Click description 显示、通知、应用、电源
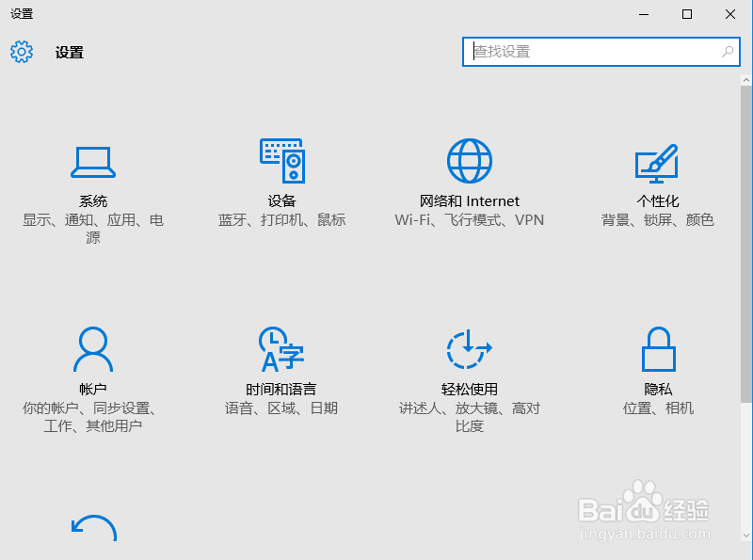Image resolution: width=753 pixels, height=560 pixels. (x=93, y=229)
